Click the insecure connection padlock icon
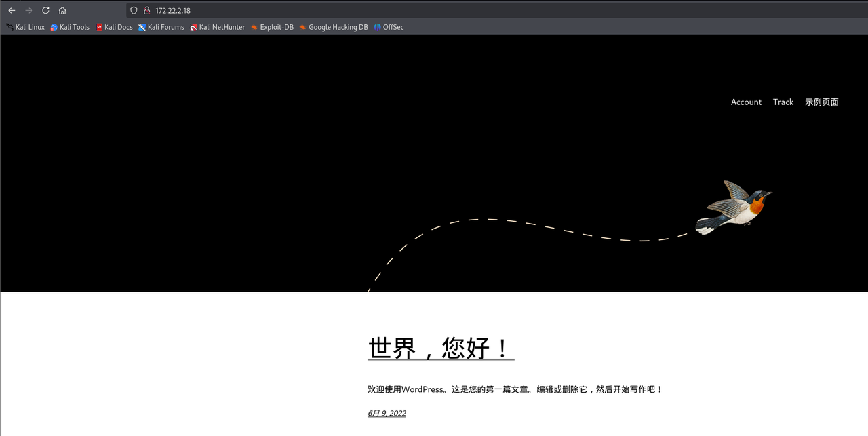Viewport: 868px width, 436px height. click(x=146, y=10)
